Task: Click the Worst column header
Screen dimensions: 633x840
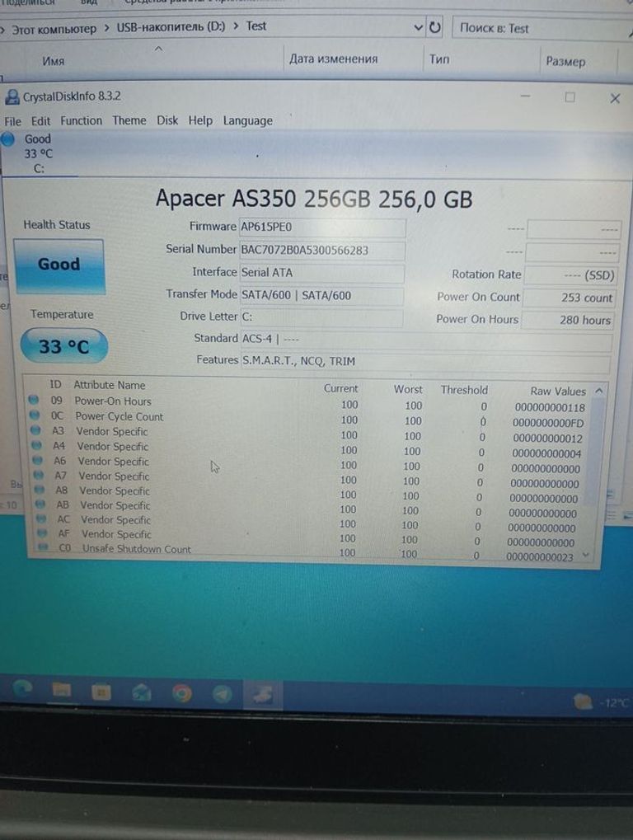Action: click(x=408, y=389)
